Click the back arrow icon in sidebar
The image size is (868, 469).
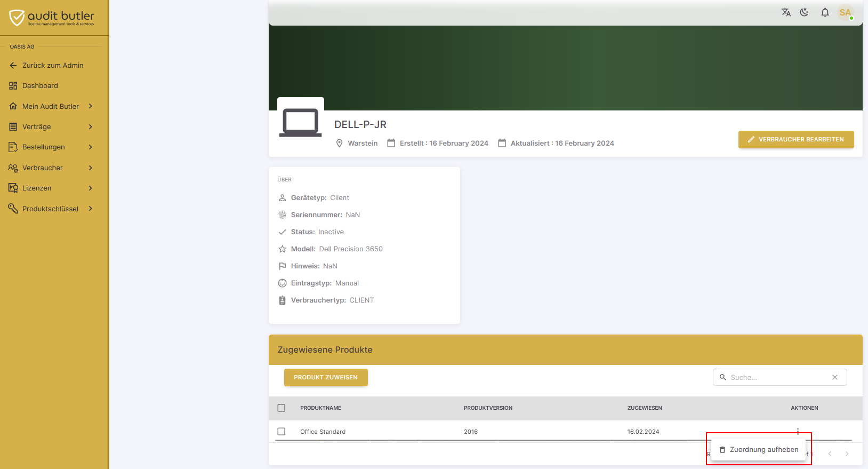(13, 66)
